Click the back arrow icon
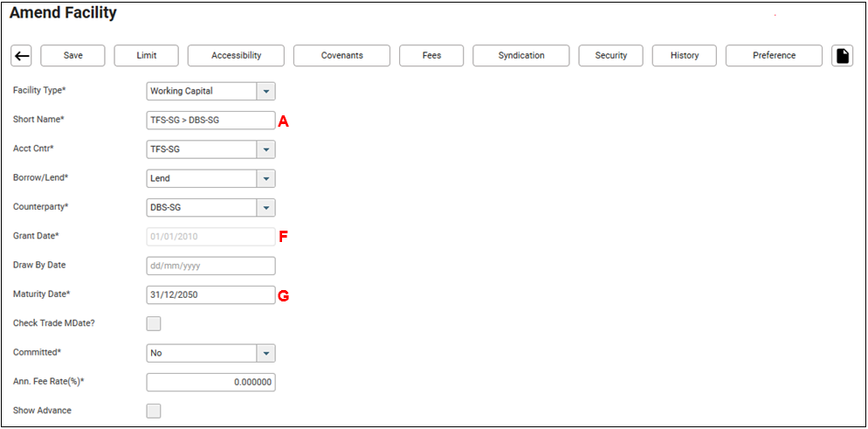 point(22,56)
